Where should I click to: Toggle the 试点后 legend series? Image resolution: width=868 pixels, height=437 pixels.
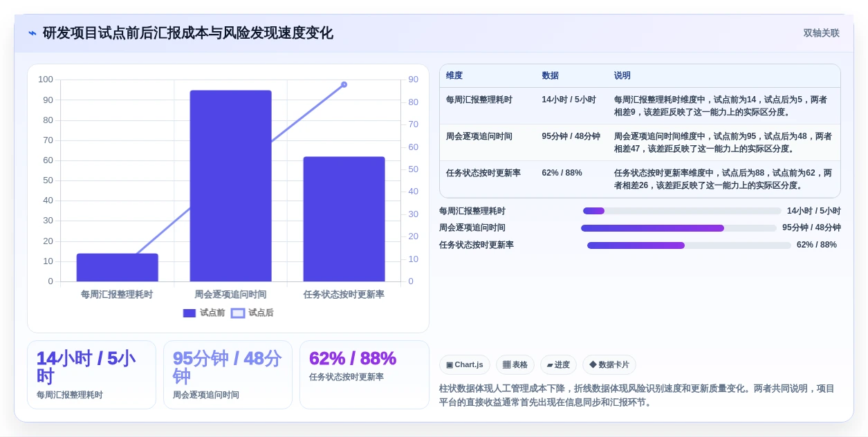(x=252, y=313)
